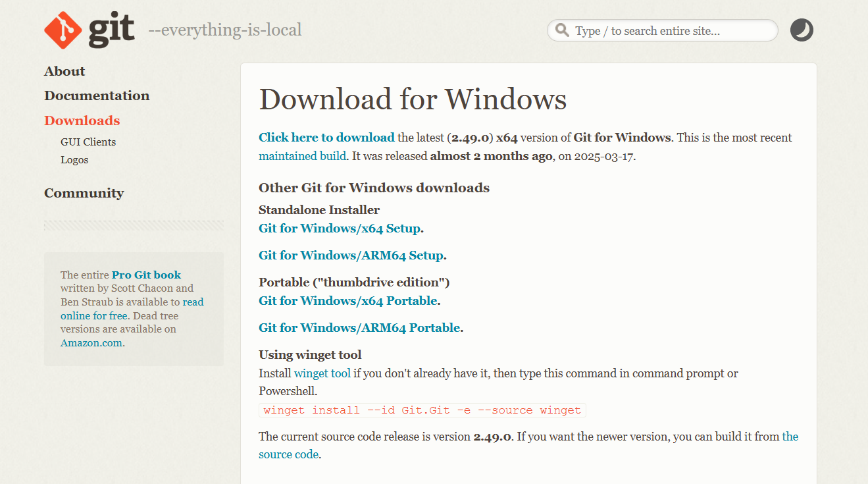
Task: Open 'the source code' link
Action: click(528, 445)
